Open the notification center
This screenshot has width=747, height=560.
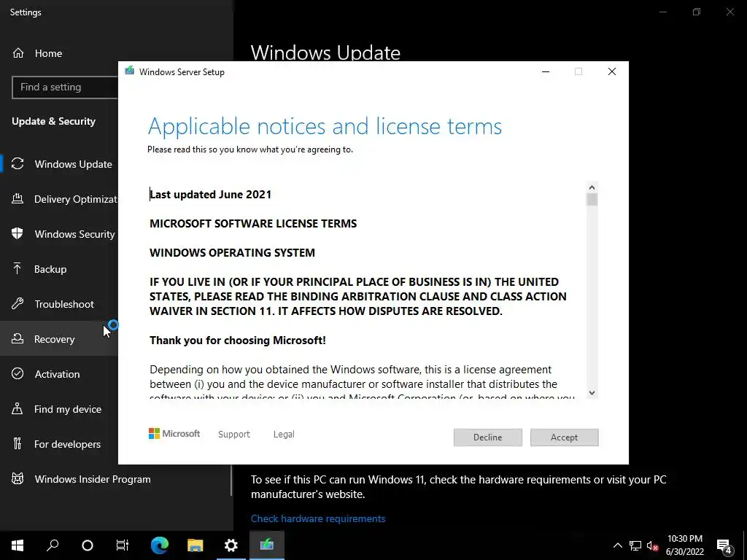tap(724, 545)
